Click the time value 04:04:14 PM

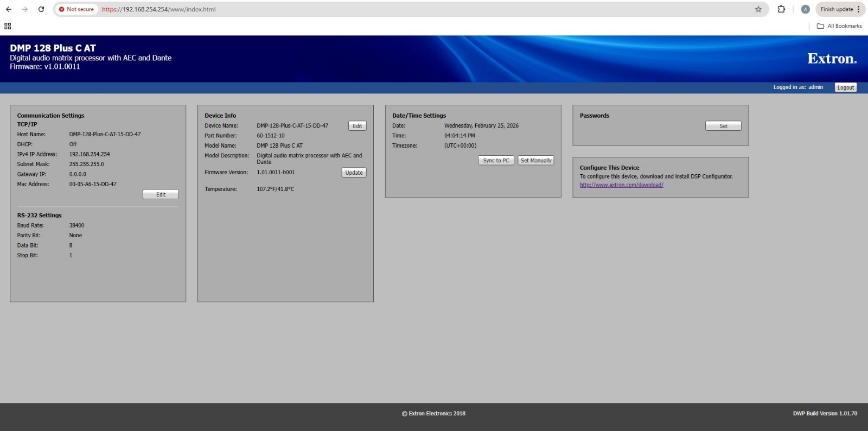coord(459,136)
